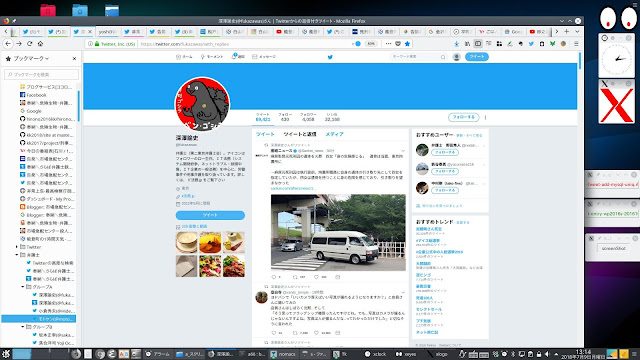Open the Library icon in toolbar

(x=467, y=44)
